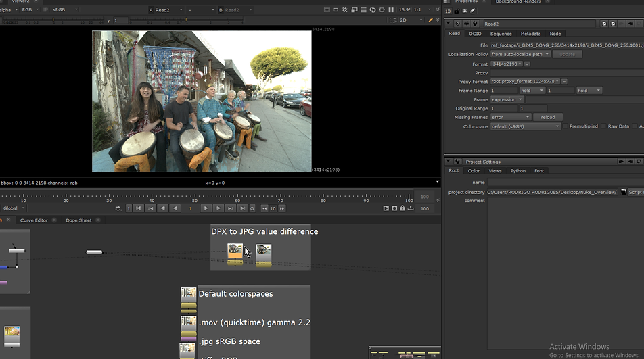
Task: Collapse the Project Settings panel arrow
Action: point(448,161)
